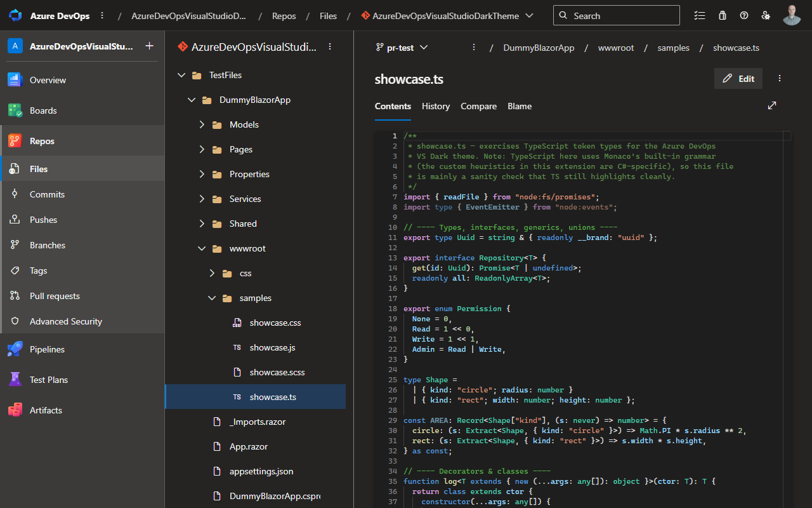
Task: Open Pipelines in the sidebar
Action: [x=82, y=349]
